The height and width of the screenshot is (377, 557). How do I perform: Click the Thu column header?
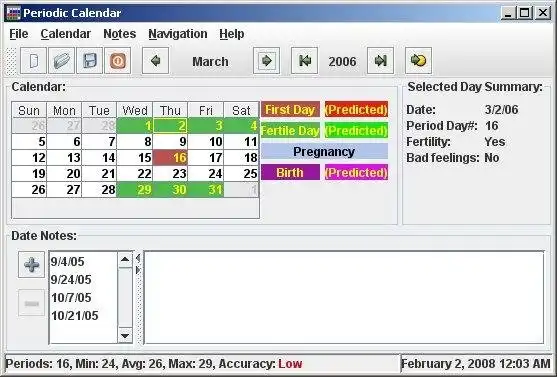point(170,110)
